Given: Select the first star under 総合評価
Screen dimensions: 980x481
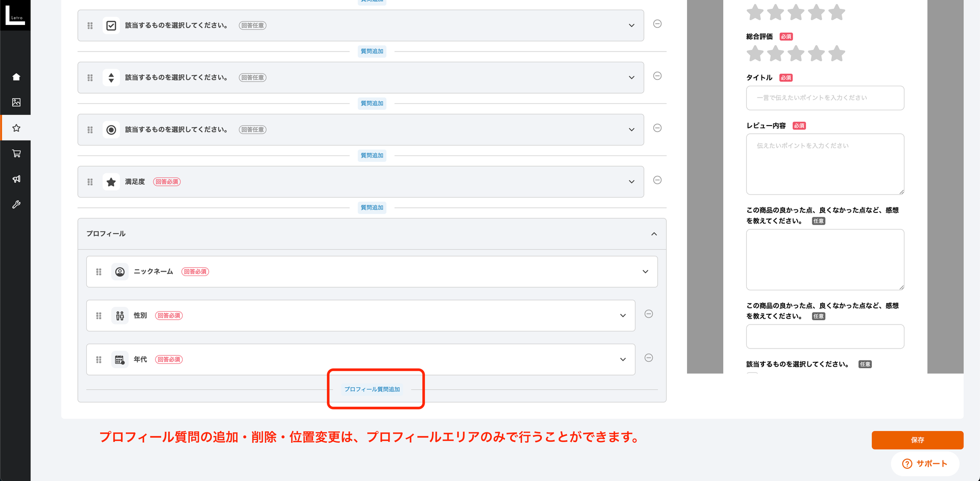Looking at the screenshot, I should pos(755,53).
